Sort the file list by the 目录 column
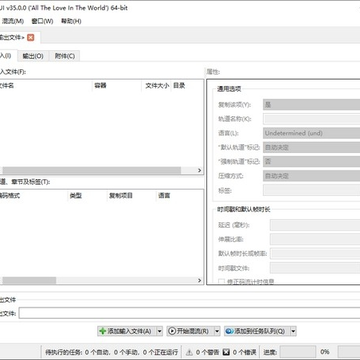 point(187,86)
